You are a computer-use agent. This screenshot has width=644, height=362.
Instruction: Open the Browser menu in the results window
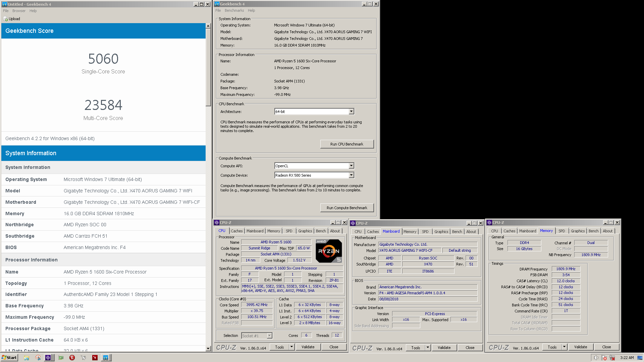(19, 11)
